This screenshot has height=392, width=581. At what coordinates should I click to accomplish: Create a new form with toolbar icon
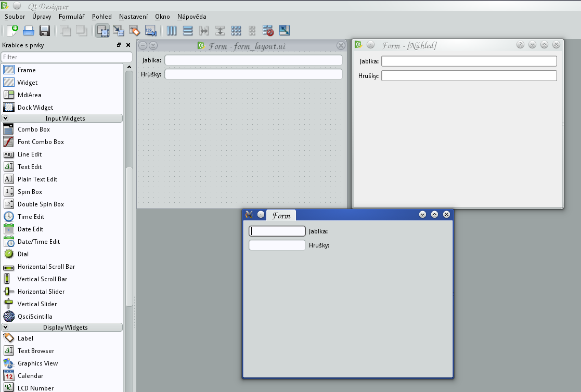[x=12, y=30]
